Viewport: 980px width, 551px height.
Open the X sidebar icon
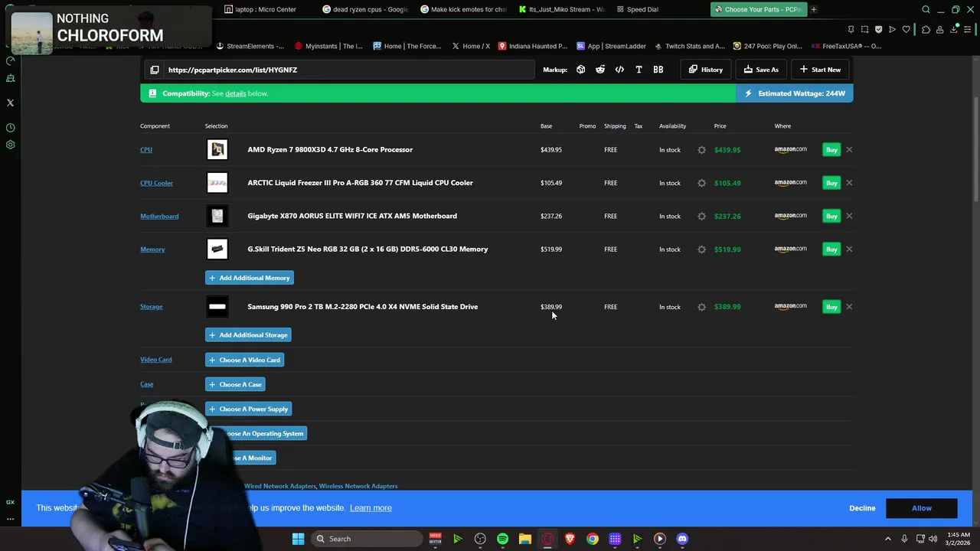click(x=10, y=103)
